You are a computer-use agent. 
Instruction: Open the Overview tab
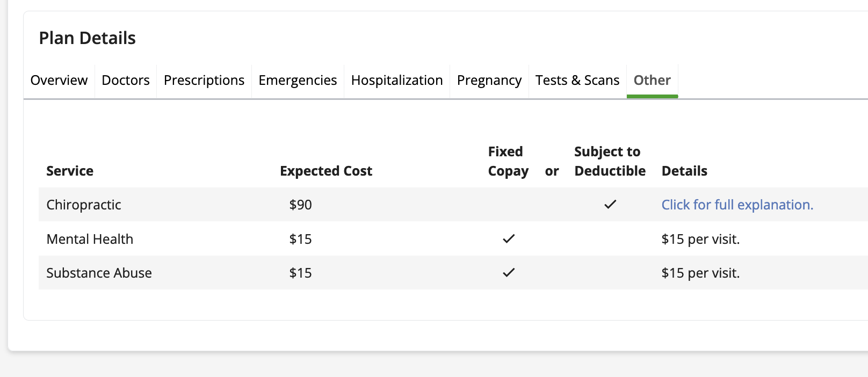(59, 81)
